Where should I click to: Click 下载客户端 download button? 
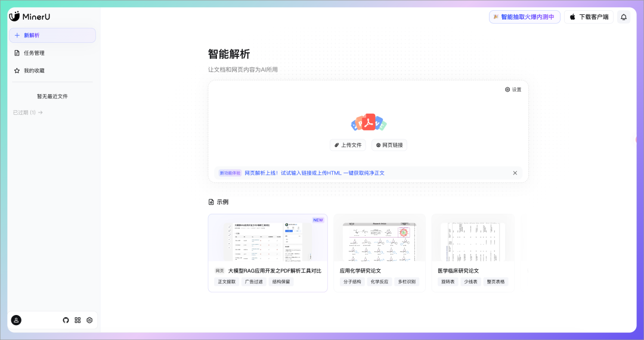tap(589, 17)
